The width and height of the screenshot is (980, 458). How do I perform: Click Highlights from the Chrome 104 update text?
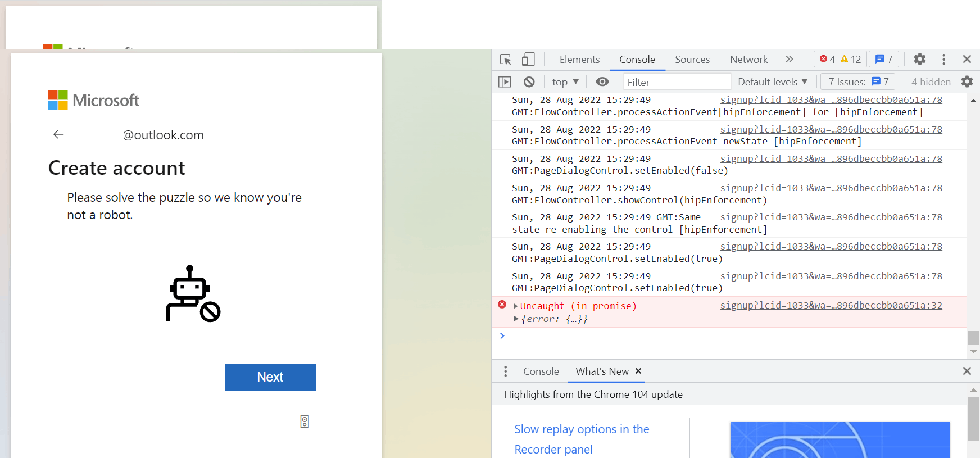(x=593, y=394)
